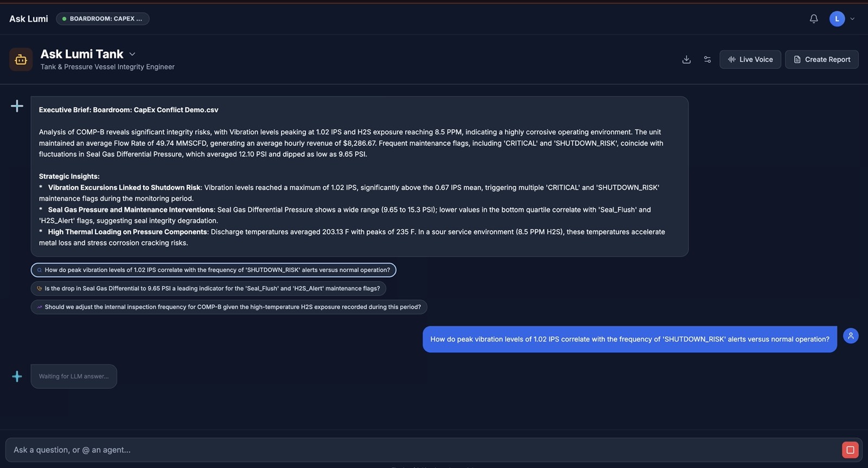The width and height of the screenshot is (868, 468).
Task: Open the settings sliders icon
Action: point(707,60)
